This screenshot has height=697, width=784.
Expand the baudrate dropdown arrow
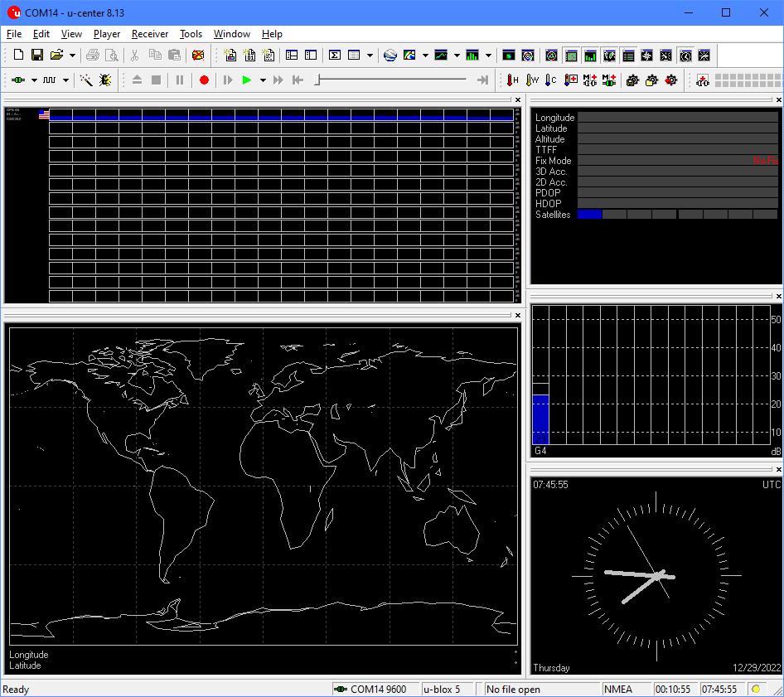[x=65, y=80]
